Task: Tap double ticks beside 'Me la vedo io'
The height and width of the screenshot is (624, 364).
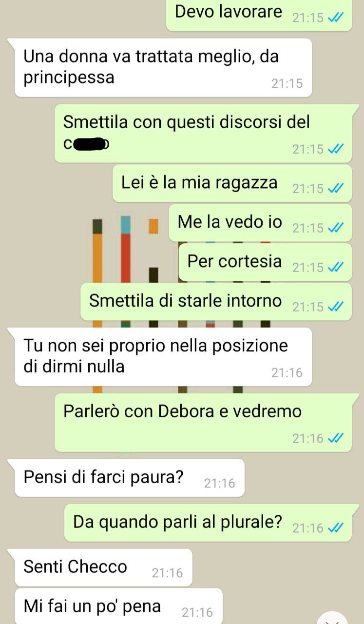Action: [336, 228]
